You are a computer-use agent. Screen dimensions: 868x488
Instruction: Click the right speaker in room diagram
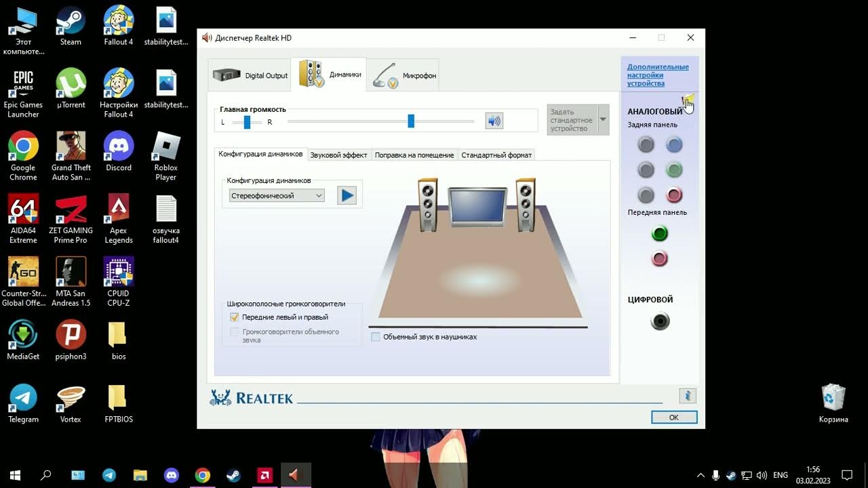tap(526, 205)
